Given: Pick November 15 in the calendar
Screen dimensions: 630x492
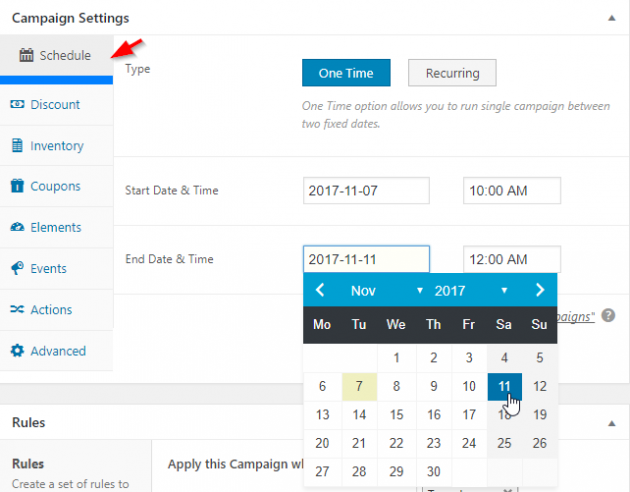Looking at the screenshot, I should pyautogui.click(x=396, y=414).
